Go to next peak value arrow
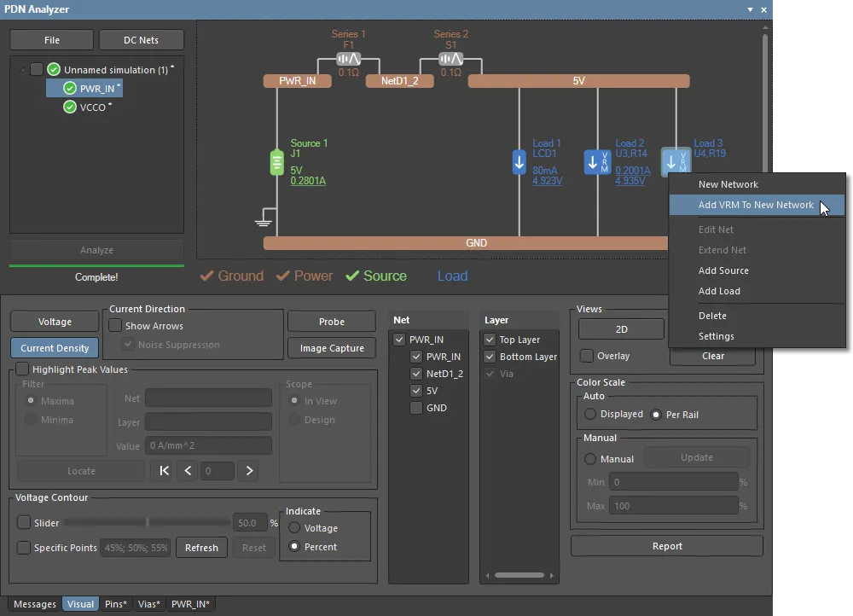The height and width of the screenshot is (616, 853). [x=248, y=471]
